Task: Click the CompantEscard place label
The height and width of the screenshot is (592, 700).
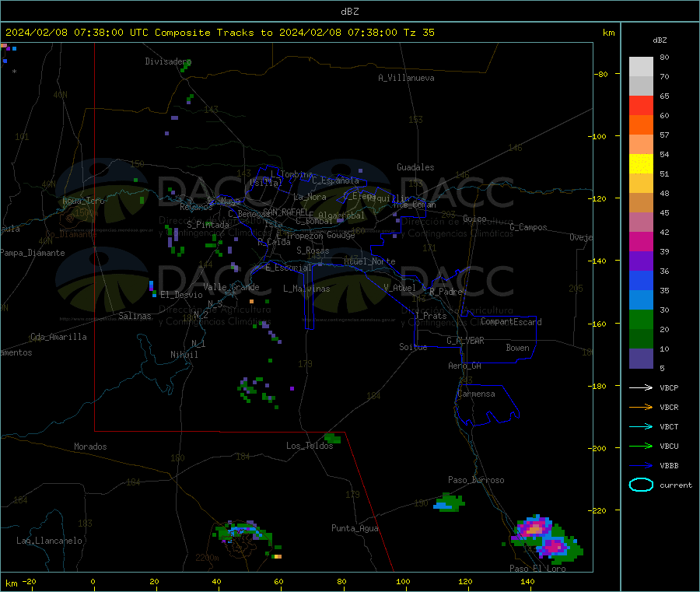Action: (x=511, y=321)
